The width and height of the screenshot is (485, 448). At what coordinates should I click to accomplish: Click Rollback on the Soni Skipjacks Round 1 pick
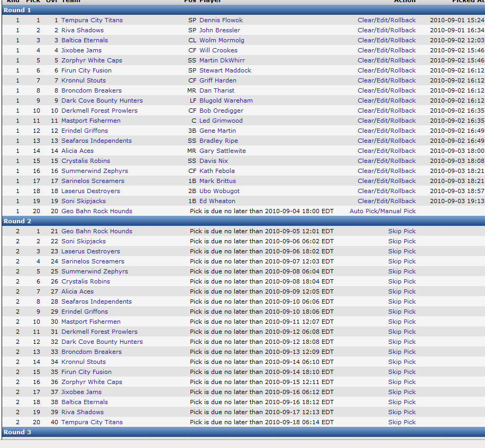point(403,201)
